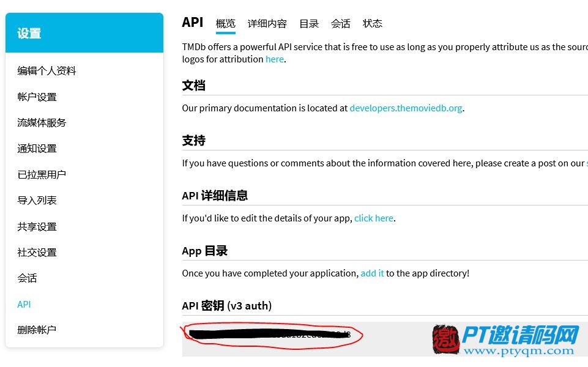Select the 会话 tab in the API header
Viewport: 588px width, 367px height.
340,24
